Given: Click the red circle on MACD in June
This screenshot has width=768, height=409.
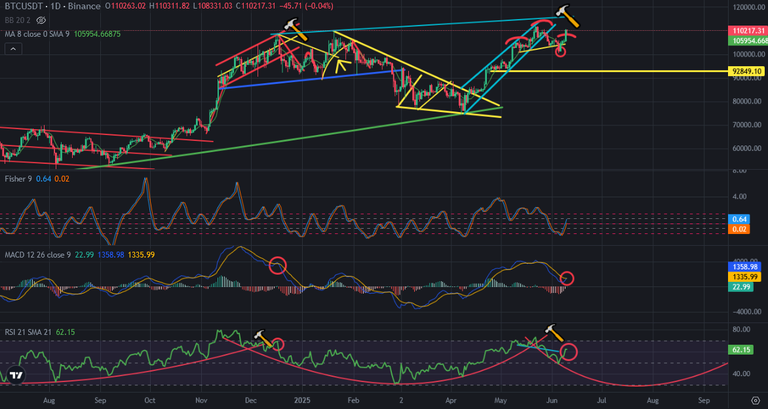Looking at the screenshot, I should click(567, 278).
